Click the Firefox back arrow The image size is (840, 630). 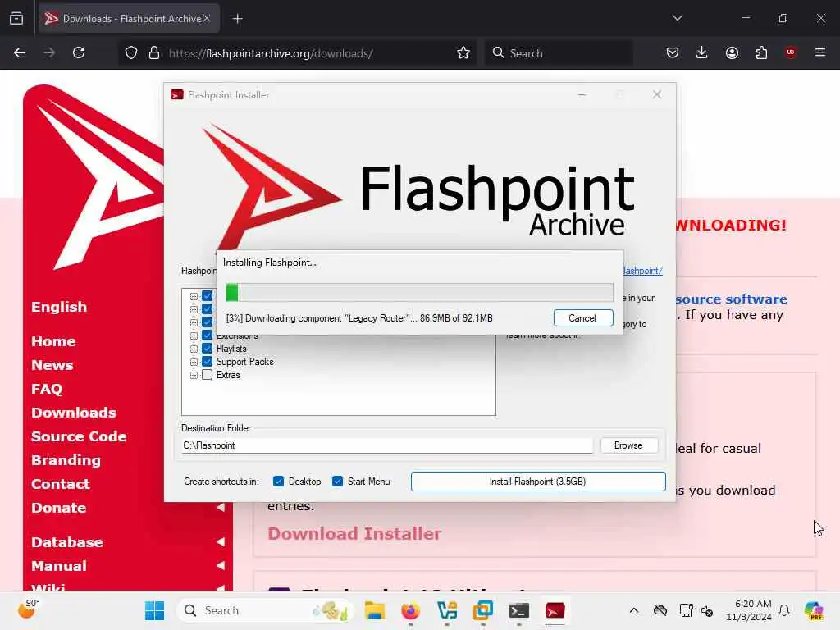20,53
